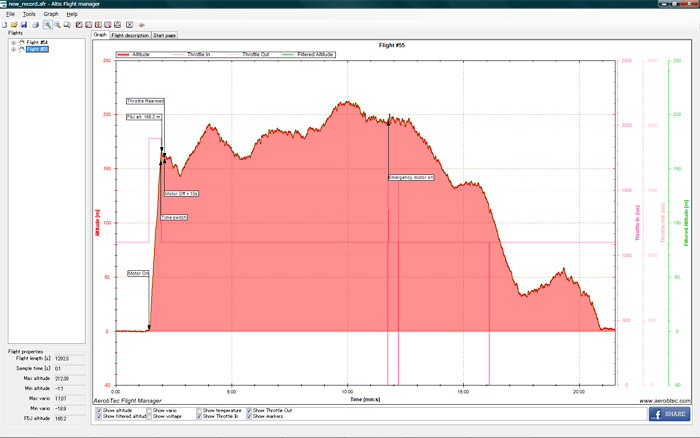Image resolution: width=700 pixels, height=438 pixels.
Task: Click the last yellow toolbar icon
Action: point(142,25)
